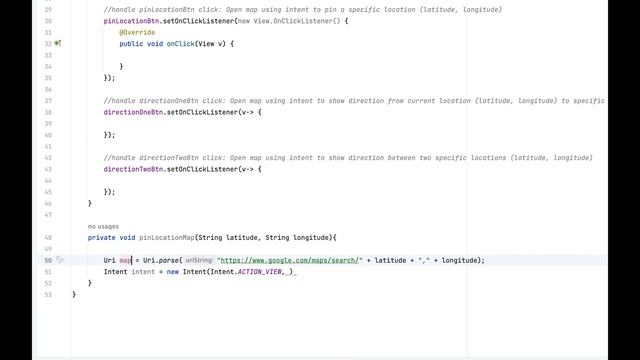Click the directionTwoBtn comment on line 42
Viewport: 640px width, 360px height.
[348, 158]
